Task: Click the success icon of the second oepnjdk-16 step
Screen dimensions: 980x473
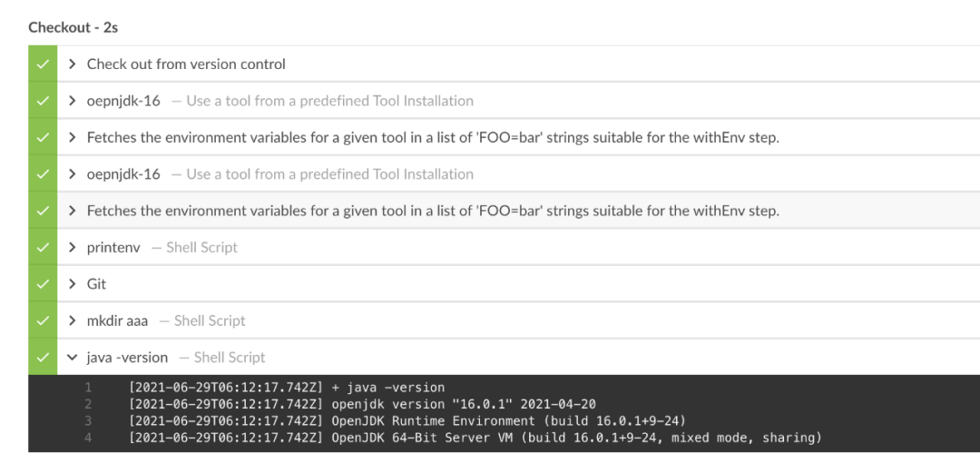Action: [42, 174]
